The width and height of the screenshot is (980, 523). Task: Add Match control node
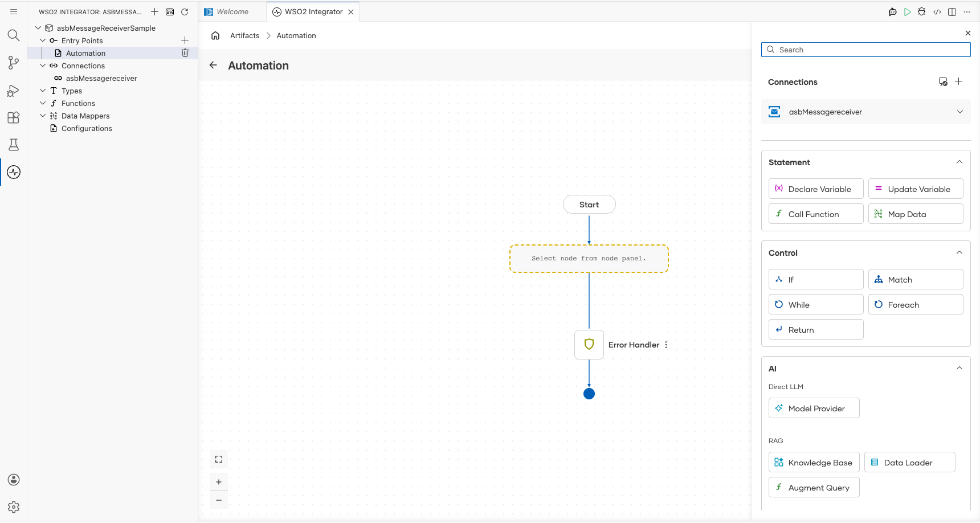(x=916, y=279)
